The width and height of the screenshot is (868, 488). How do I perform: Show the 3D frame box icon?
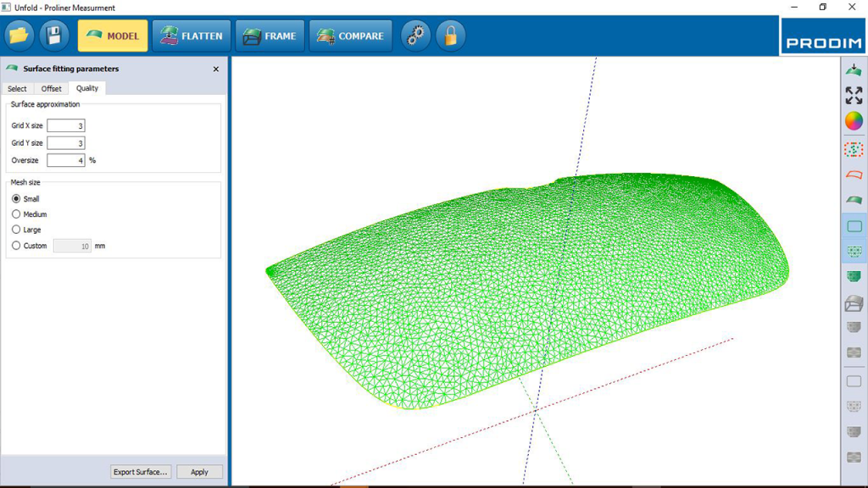(854, 303)
